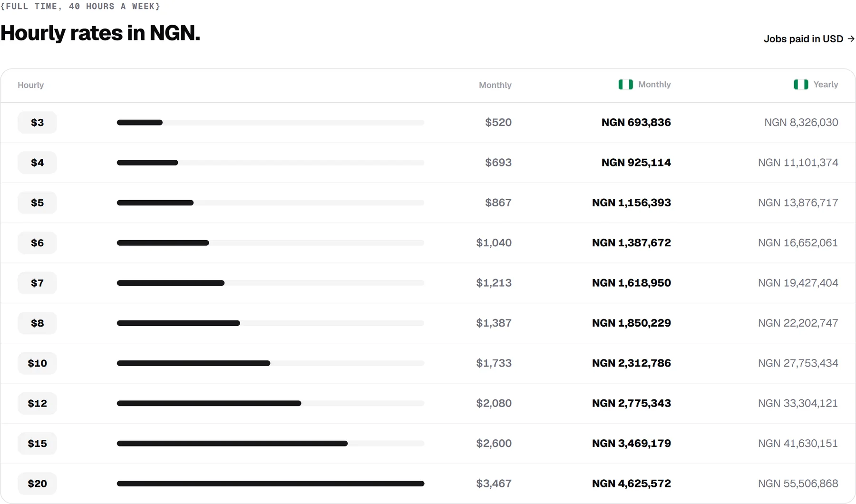The height and width of the screenshot is (504, 856).
Task: Click the $3 hourly rate badge
Action: tap(37, 123)
